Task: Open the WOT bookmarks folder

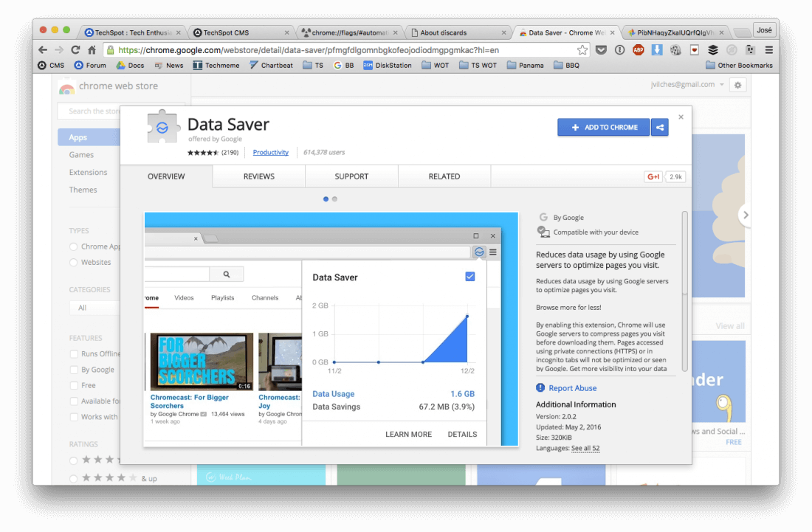Action: (435, 65)
